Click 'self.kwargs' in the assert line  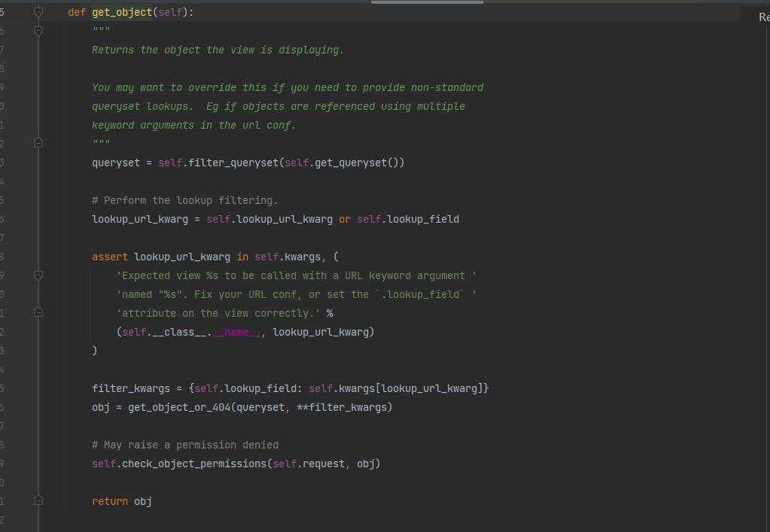point(288,257)
